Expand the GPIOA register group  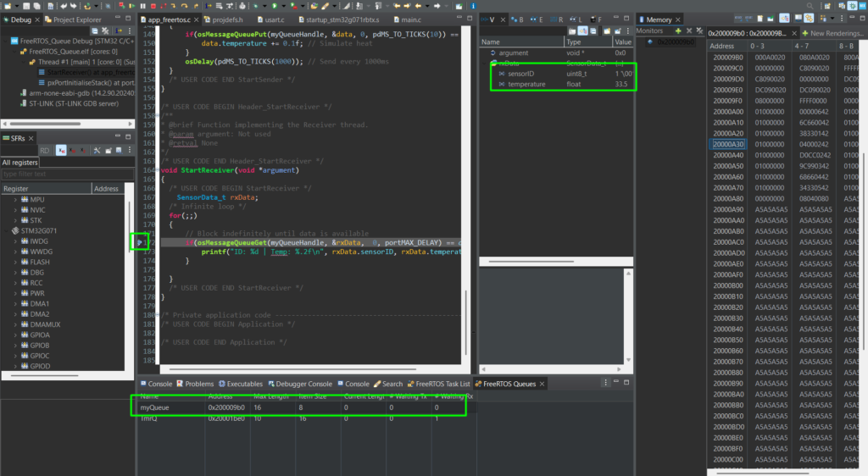point(16,335)
